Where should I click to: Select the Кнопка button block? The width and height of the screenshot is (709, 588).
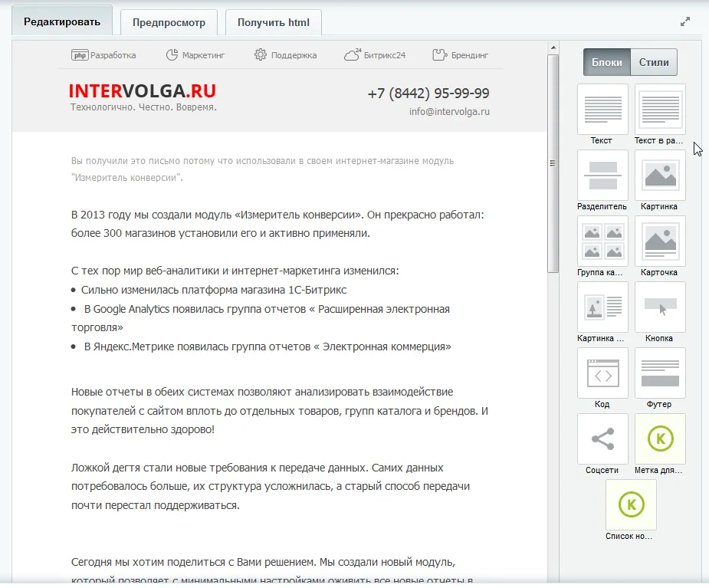click(660, 307)
